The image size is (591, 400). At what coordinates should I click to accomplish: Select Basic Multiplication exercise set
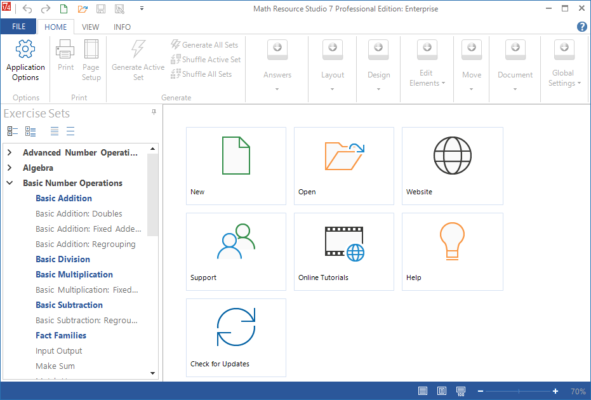pyautogui.click(x=74, y=274)
